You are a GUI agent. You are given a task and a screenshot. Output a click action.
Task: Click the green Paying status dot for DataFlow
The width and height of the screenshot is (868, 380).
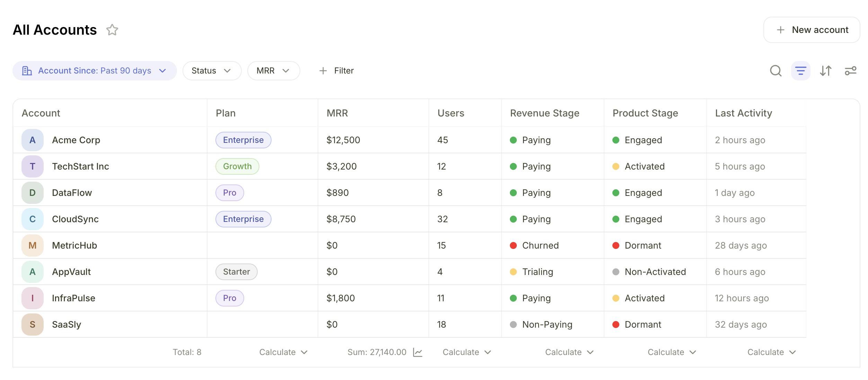(513, 192)
